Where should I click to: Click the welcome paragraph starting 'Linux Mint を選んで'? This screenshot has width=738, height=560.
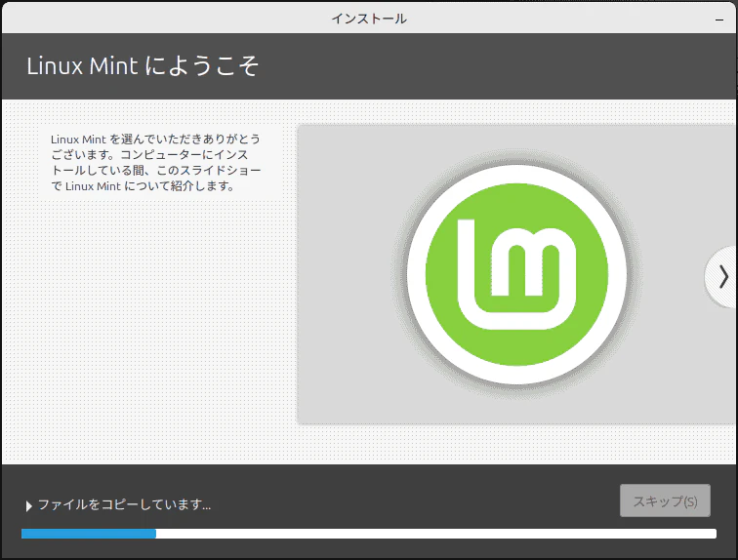(156, 162)
